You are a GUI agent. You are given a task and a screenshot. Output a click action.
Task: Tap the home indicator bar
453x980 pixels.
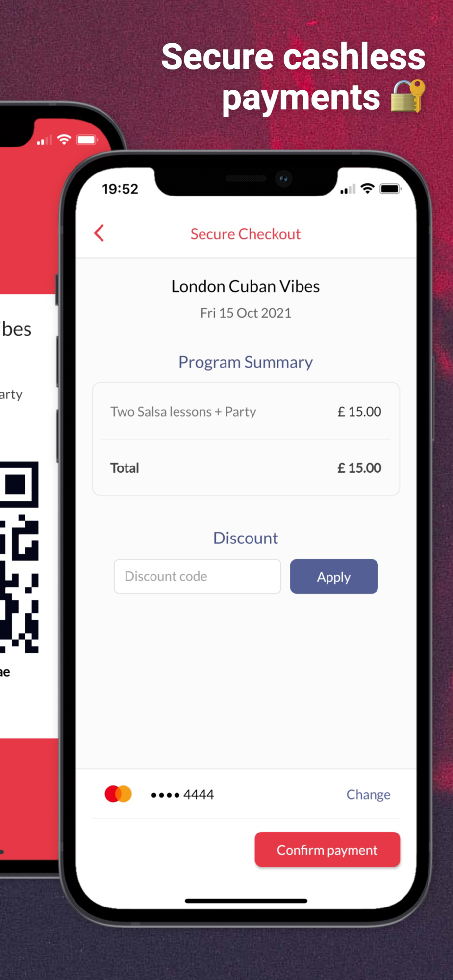(x=246, y=901)
